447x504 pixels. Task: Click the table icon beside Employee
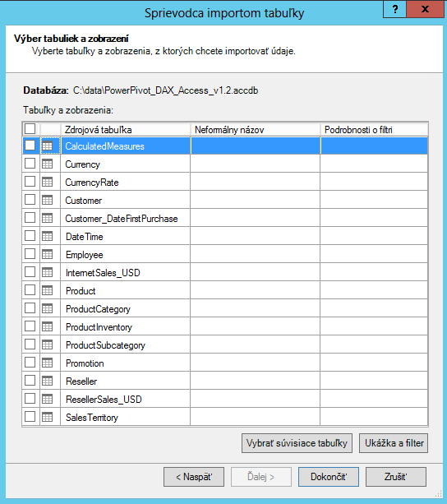click(x=47, y=255)
